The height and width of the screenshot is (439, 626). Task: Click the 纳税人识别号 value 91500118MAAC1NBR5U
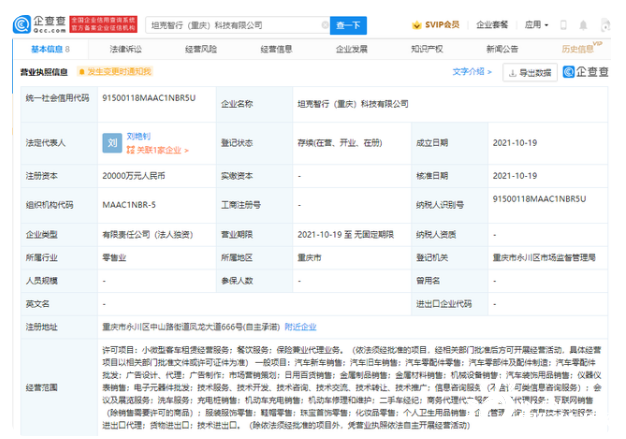(x=539, y=199)
